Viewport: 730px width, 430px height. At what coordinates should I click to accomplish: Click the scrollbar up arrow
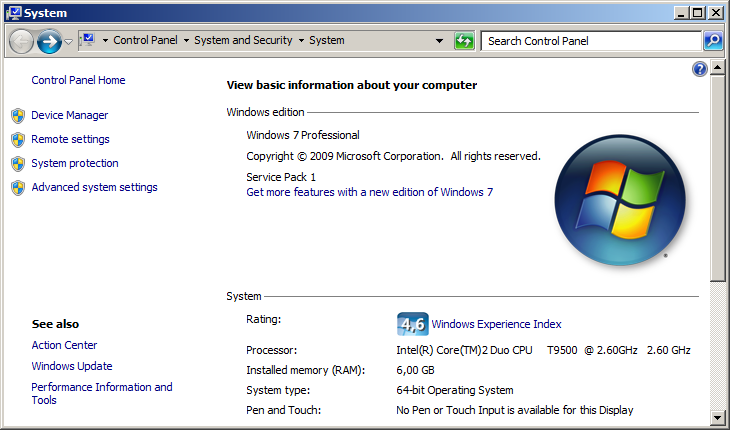coord(717,67)
